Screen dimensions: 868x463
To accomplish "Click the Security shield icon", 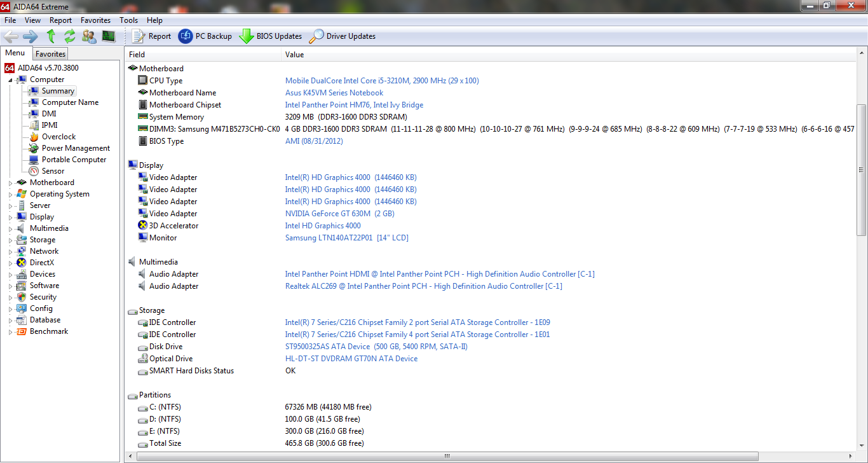I will (22, 297).
